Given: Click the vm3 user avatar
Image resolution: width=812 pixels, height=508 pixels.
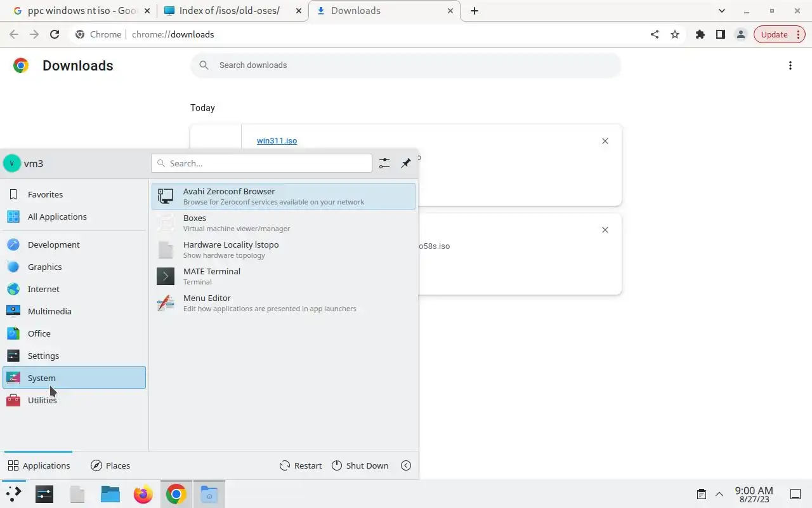Looking at the screenshot, I should tap(12, 163).
